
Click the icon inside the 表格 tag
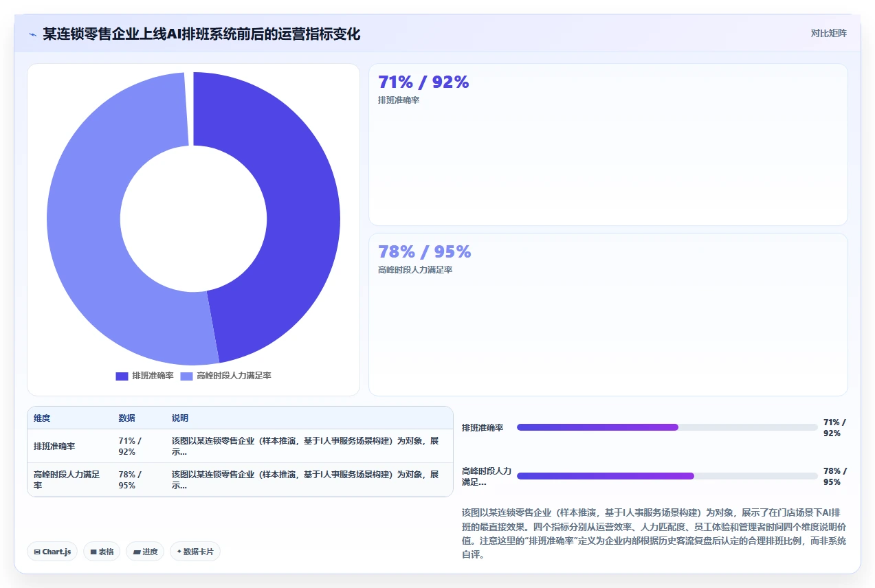pyautogui.click(x=93, y=552)
